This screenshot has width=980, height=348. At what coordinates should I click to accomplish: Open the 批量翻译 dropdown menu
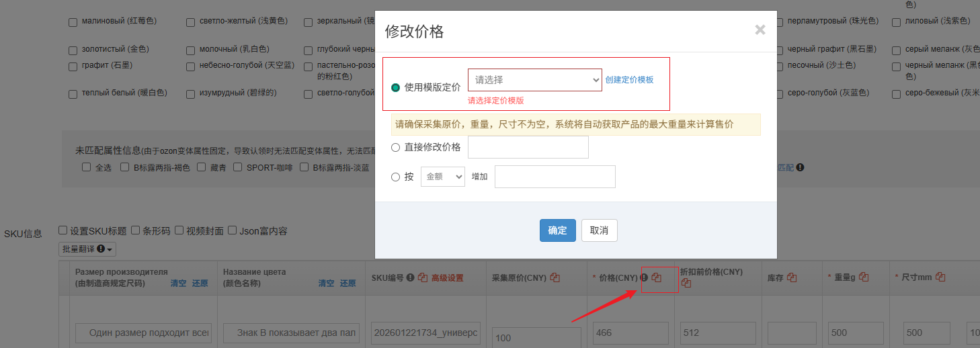click(88, 249)
